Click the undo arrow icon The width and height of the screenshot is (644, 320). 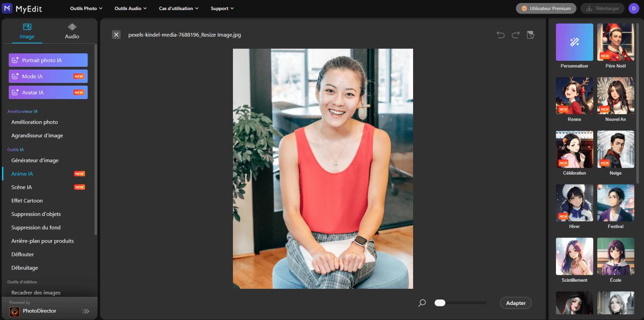[501, 35]
